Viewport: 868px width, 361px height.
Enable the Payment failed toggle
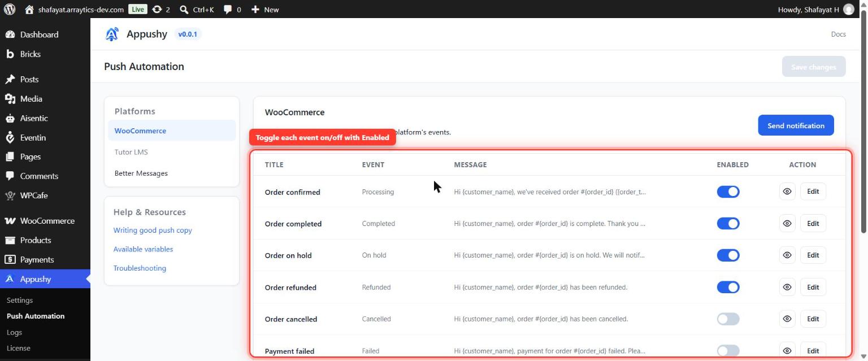(728, 351)
